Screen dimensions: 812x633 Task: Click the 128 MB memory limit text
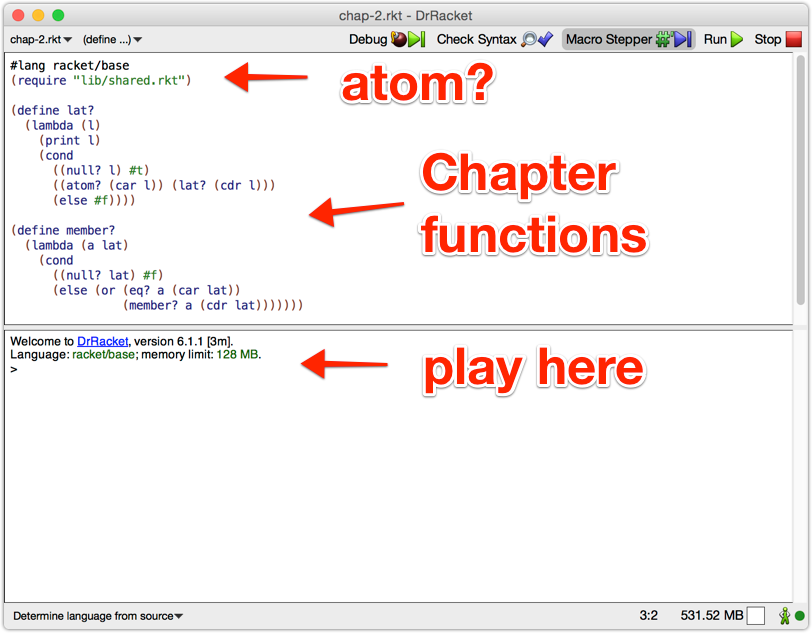[x=237, y=355]
